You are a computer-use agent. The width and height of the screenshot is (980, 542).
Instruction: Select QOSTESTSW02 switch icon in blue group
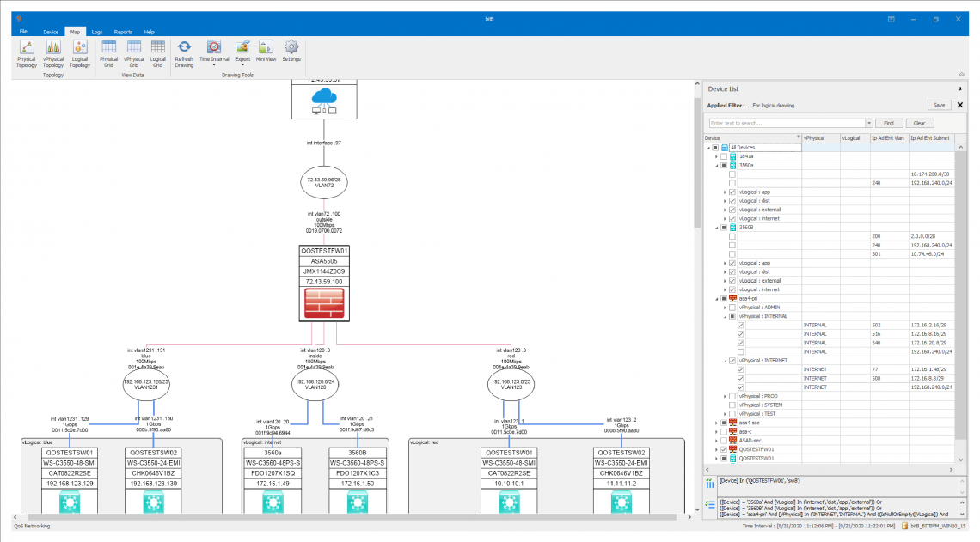point(154,502)
